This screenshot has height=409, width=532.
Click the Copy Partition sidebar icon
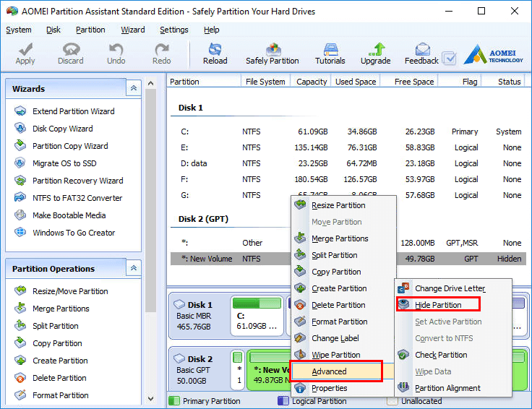point(20,343)
